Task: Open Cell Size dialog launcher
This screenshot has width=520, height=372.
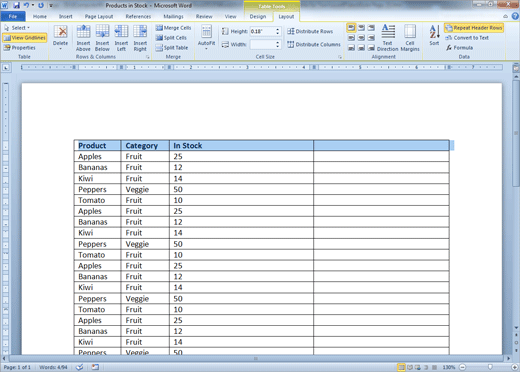Action: pos(340,57)
